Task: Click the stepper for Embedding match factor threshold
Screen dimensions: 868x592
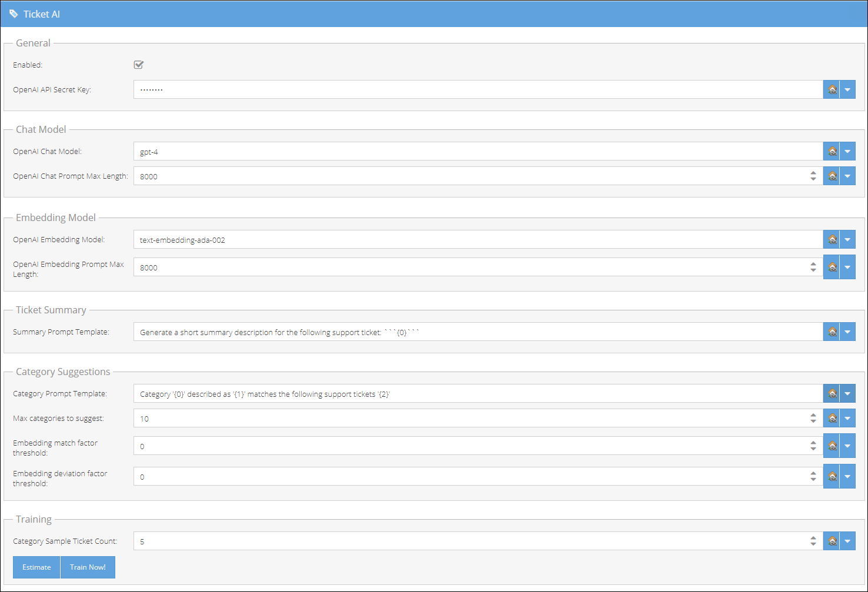Action: (x=813, y=446)
